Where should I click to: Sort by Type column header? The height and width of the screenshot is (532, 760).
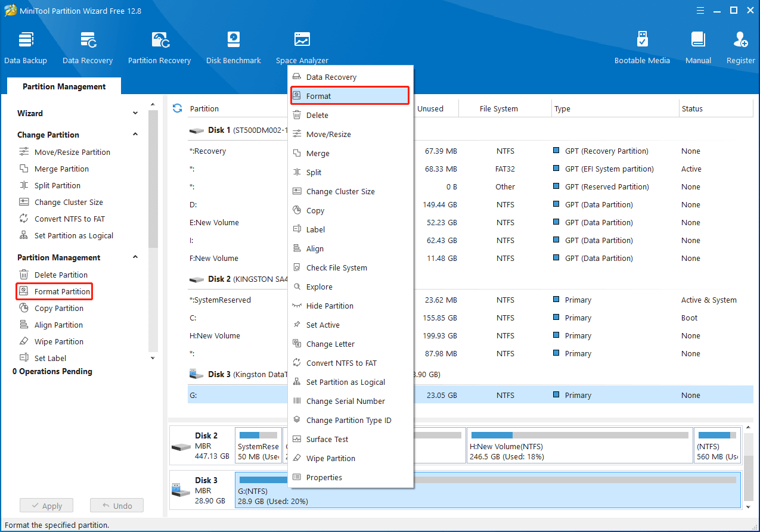pyautogui.click(x=562, y=108)
